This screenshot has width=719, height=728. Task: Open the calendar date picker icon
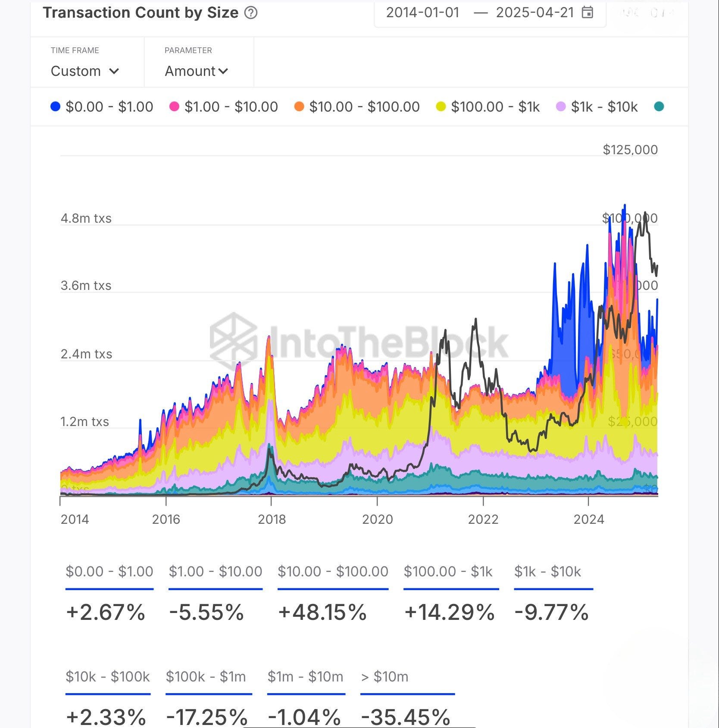point(587,12)
